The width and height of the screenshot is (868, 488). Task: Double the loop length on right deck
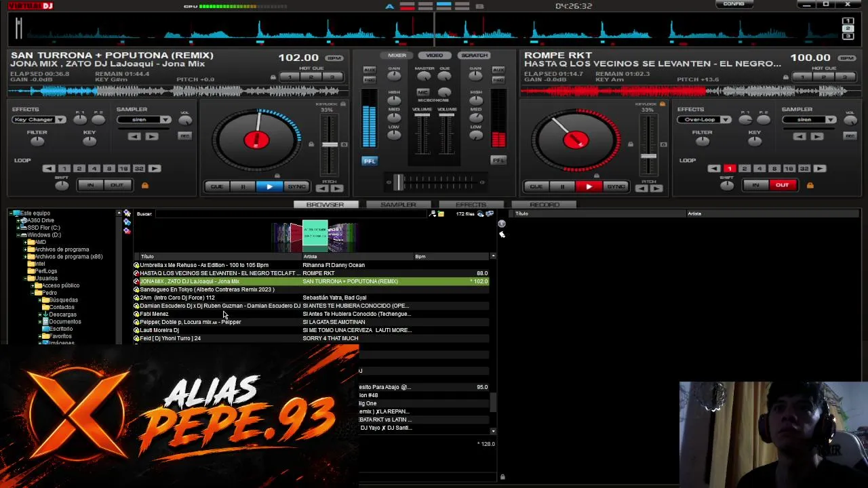click(820, 168)
